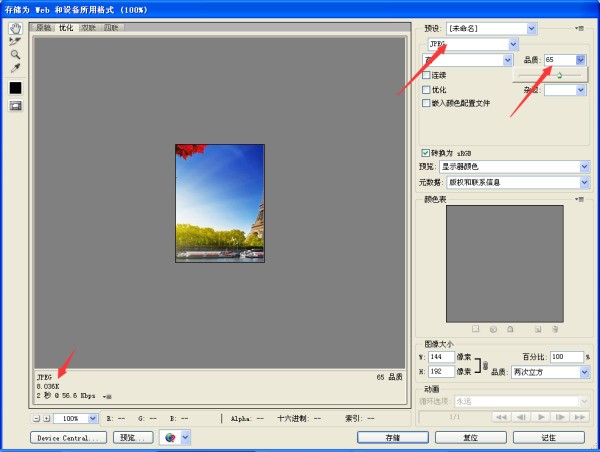Select the Eyedropper tool

click(15, 68)
